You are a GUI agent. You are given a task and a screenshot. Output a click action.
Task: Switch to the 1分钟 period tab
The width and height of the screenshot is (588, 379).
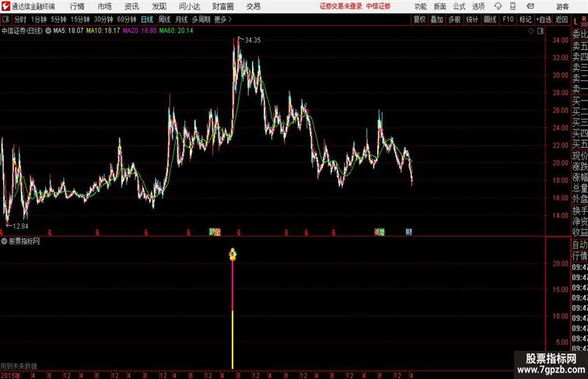(x=39, y=19)
